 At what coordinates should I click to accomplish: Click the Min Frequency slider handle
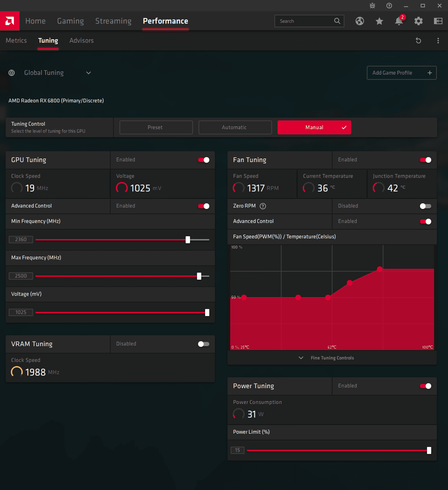coord(188,240)
